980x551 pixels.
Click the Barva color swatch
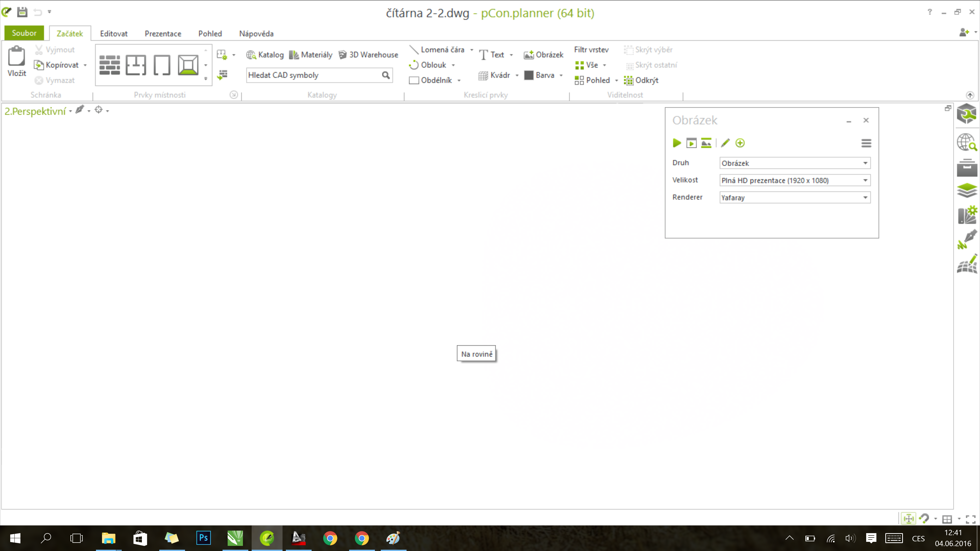pyautogui.click(x=529, y=75)
